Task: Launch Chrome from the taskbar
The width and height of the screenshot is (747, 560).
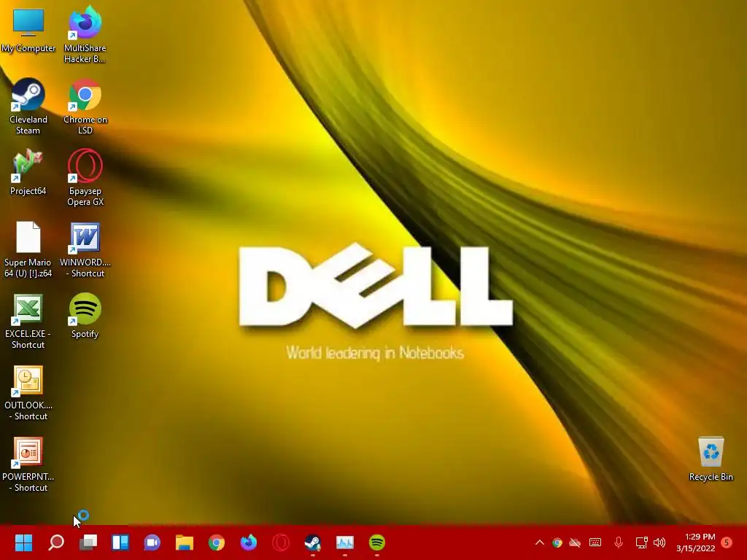Action: coord(216,542)
